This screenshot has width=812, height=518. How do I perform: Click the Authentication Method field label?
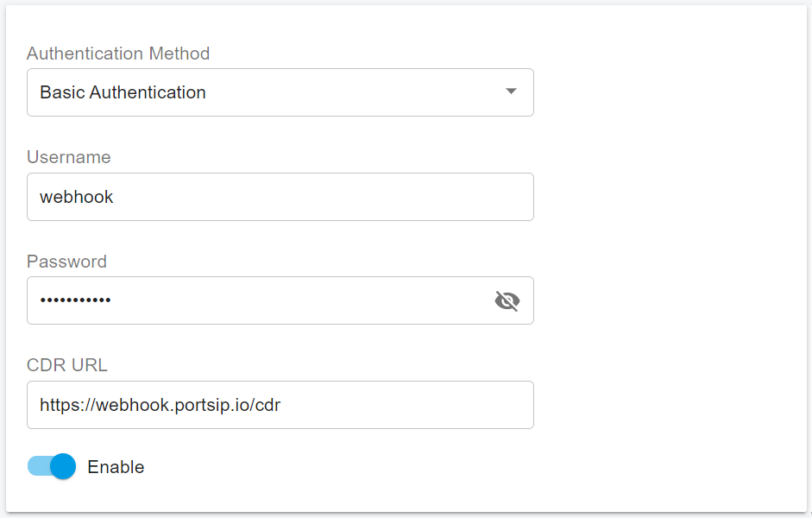pos(118,54)
